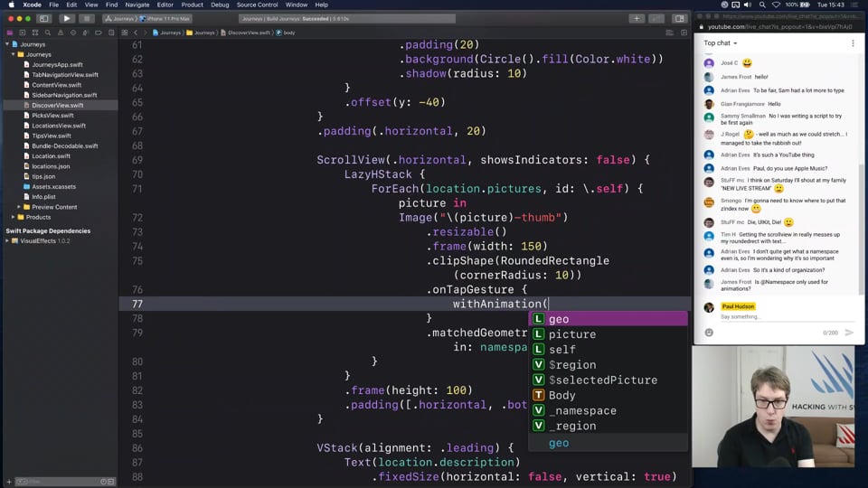
Task: Show the project navigator folder icon
Action: coord(9,33)
